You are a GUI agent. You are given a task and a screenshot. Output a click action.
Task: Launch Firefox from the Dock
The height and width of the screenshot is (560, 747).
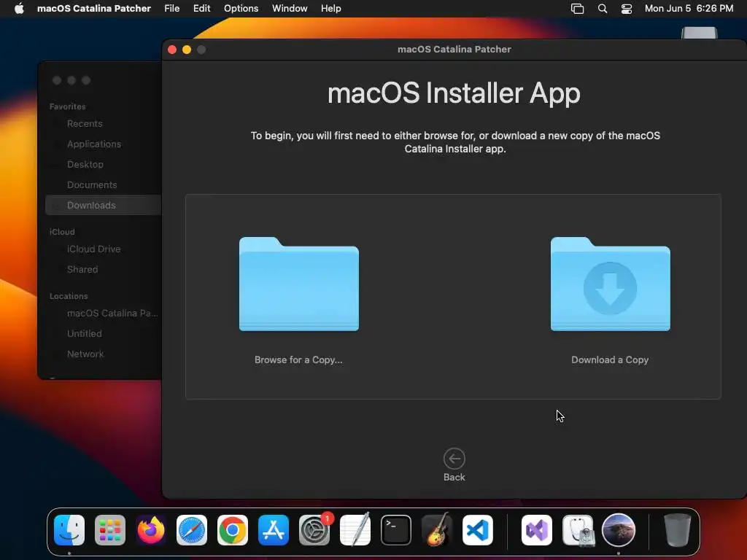click(x=151, y=529)
